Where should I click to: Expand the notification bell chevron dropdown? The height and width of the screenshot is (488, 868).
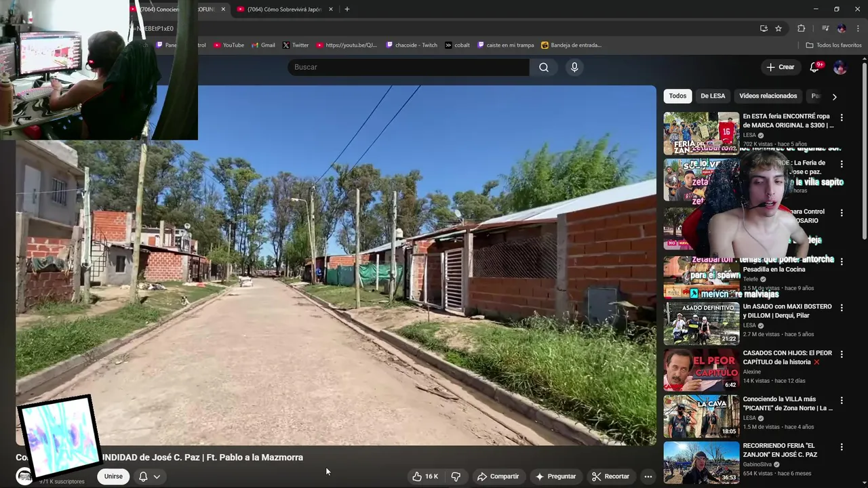pyautogui.click(x=157, y=476)
